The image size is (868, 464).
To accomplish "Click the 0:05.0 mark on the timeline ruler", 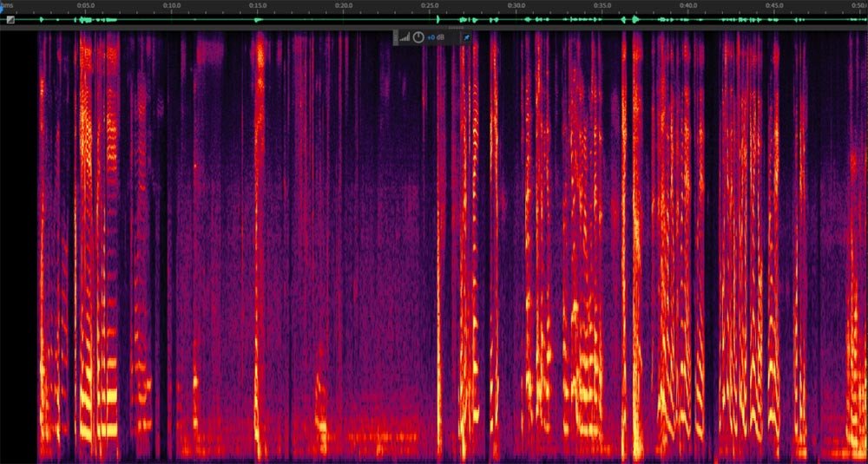I will (86, 5).
